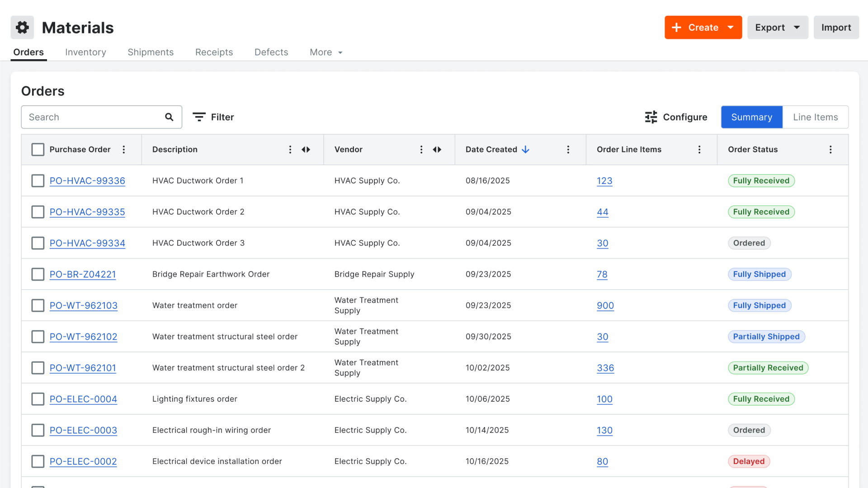Image resolution: width=868 pixels, height=488 pixels.
Task: Check the PO-WT-962101 row checkbox
Action: (38, 368)
